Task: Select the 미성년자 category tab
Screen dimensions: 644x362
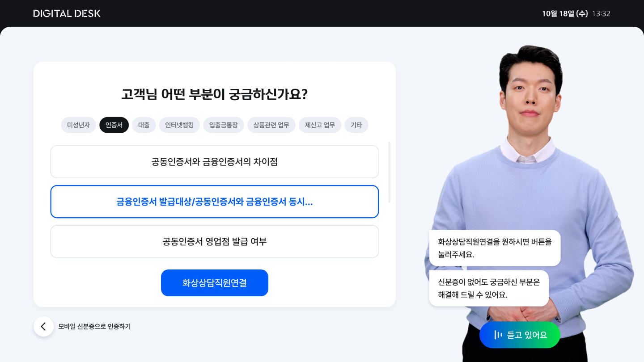Action: tap(79, 125)
